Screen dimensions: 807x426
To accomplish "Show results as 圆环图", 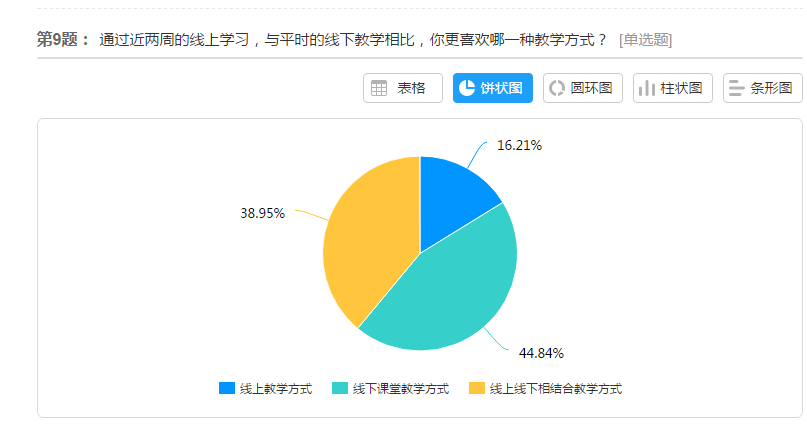I will point(583,88).
